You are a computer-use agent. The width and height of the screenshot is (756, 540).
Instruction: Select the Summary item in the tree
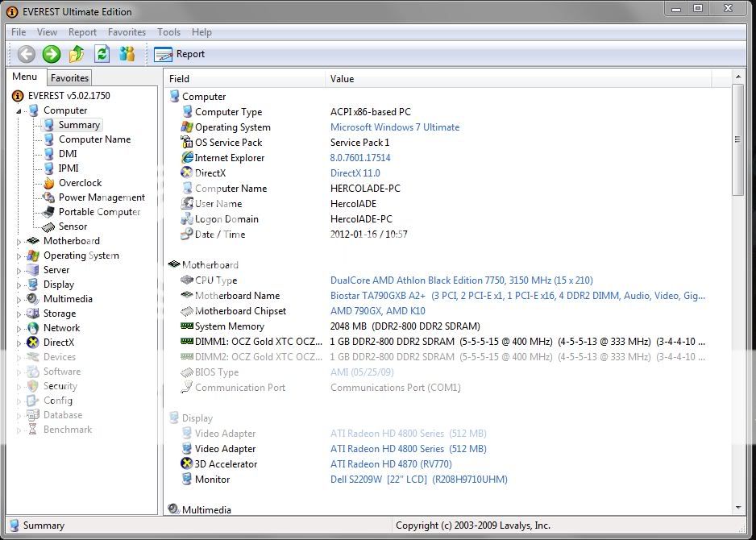(x=79, y=125)
